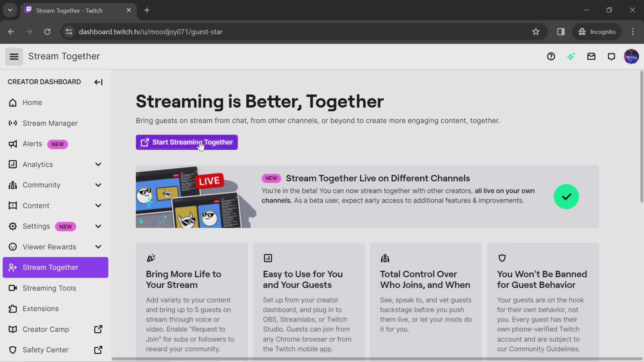Screen dimensions: 644x362
Task: Click the Incognito indicator button
Action: (597, 32)
